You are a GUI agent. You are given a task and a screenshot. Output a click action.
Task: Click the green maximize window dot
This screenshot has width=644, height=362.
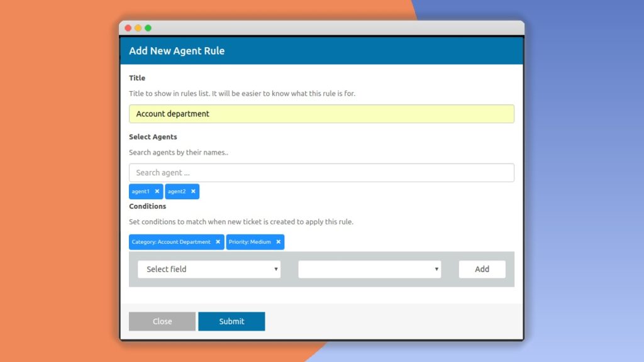coord(148,28)
